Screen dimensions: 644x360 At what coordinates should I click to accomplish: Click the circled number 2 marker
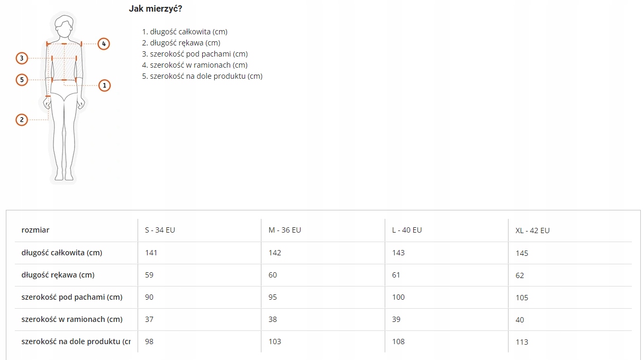pos(22,120)
